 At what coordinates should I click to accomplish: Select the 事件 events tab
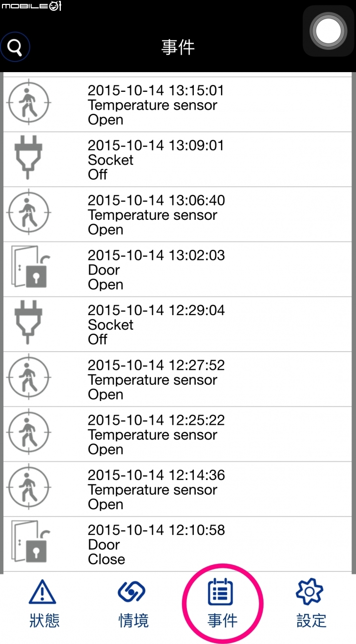pyautogui.click(x=222, y=604)
